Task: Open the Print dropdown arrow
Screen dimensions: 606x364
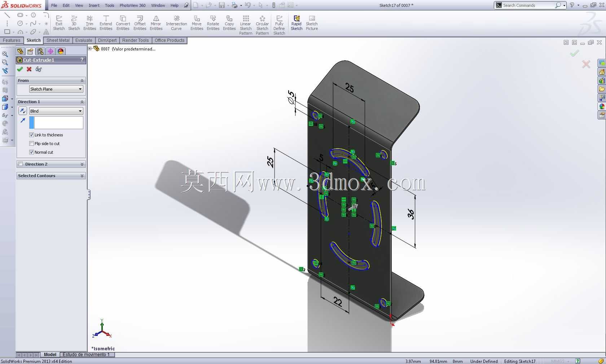Action: (241, 5)
